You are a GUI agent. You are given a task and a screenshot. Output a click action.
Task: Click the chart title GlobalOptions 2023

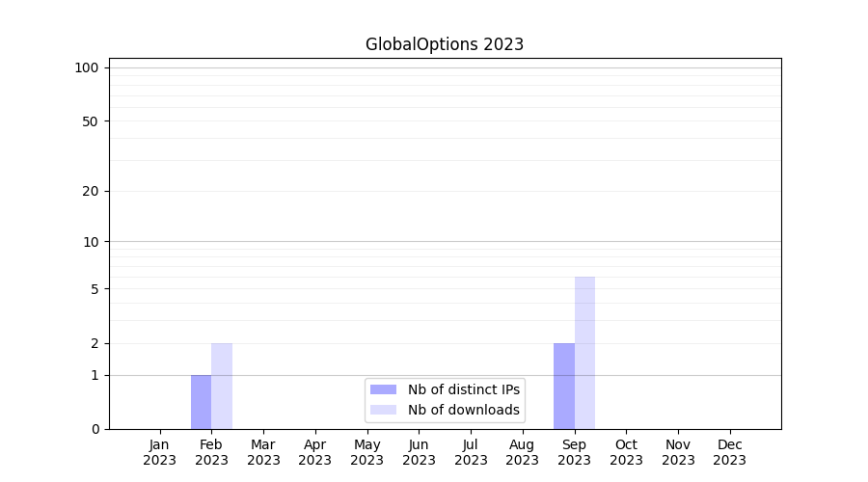[x=444, y=44]
